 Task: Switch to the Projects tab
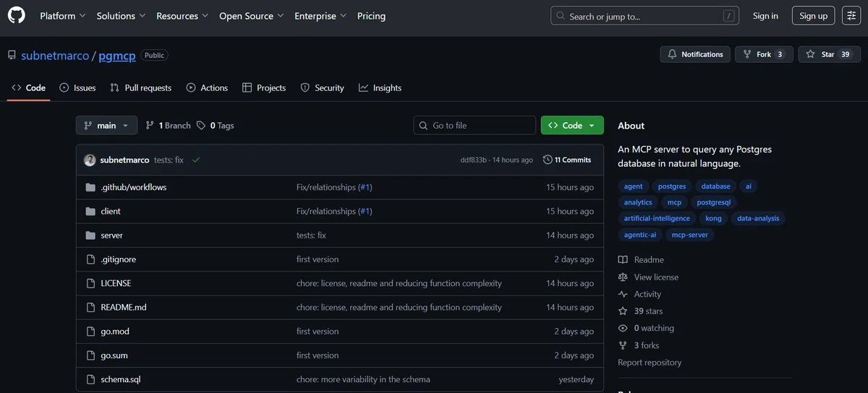pos(264,87)
